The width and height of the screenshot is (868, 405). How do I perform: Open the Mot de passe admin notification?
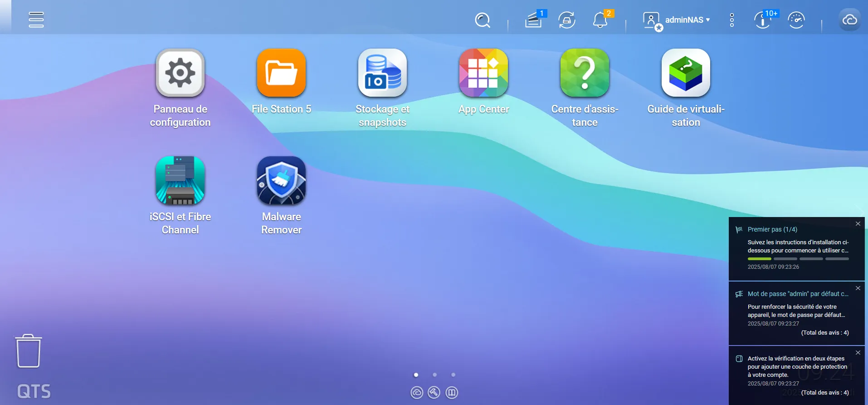point(797,311)
